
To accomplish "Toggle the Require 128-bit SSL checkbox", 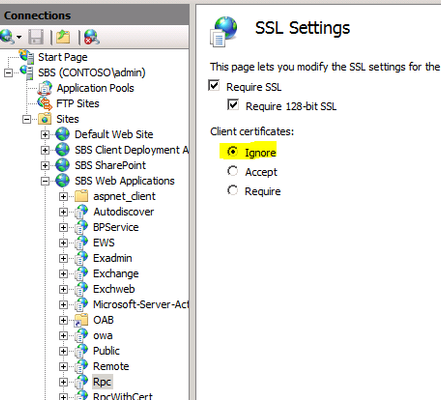I will coord(233,105).
